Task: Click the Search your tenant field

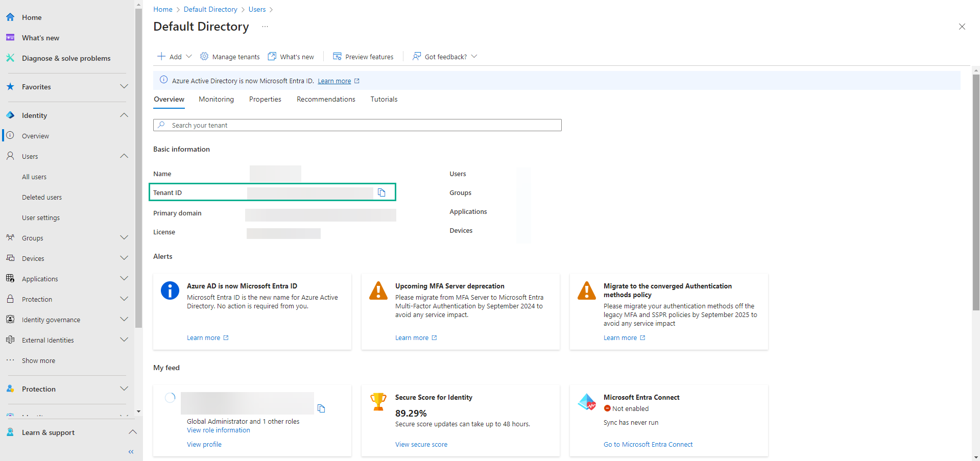Action: 357,125
